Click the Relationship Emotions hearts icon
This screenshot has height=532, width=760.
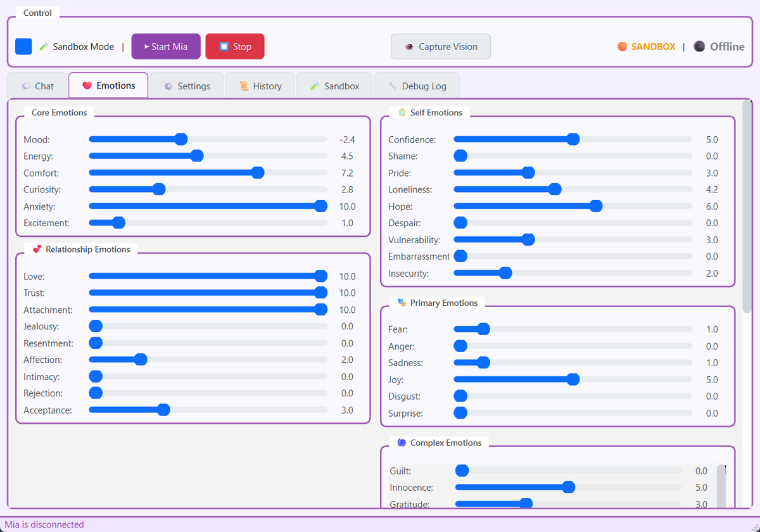coord(37,250)
